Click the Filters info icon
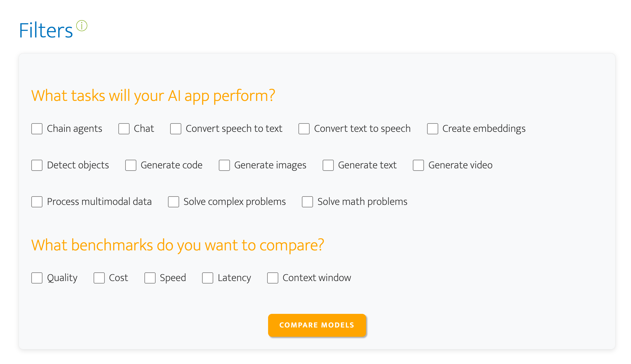Viewport: 631px width, 364px height. (82, 26)
